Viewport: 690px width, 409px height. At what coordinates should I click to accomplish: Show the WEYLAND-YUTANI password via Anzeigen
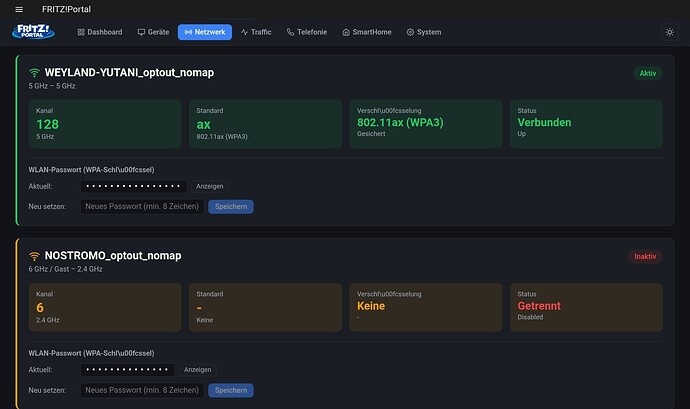point(209,186)
